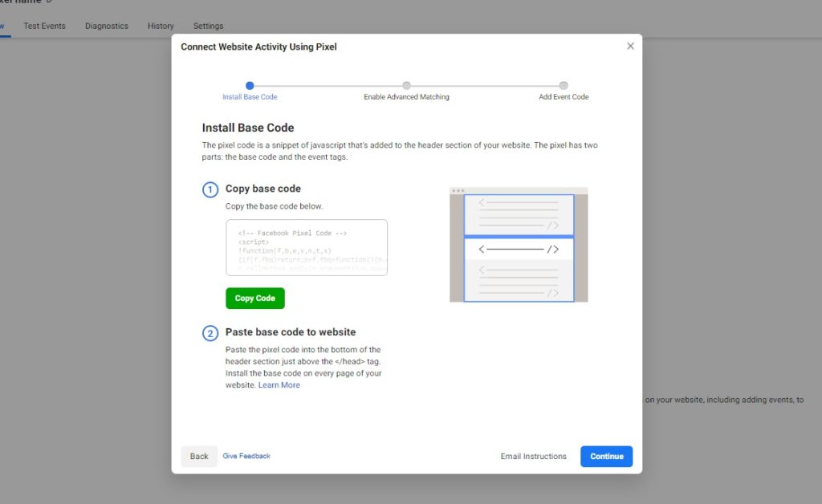Click the step 2 numbered circle icon
This screenshot has width=822, height=504.
(x=210, y=331)
